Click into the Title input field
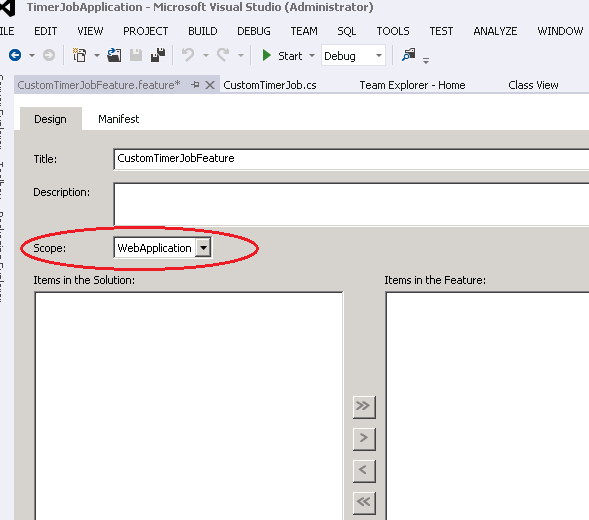Viewport: 589px width, 520px height. 351,159
